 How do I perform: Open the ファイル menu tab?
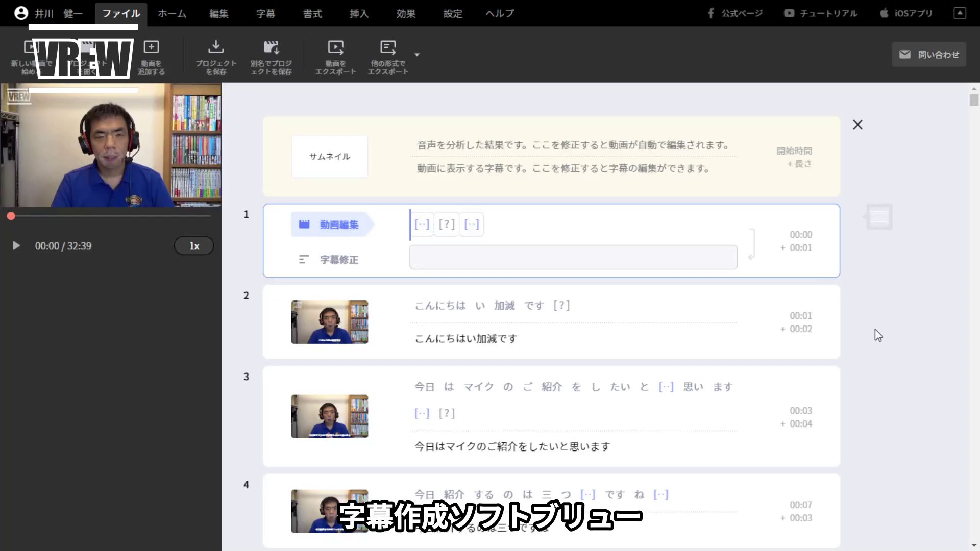pyautogui.click(x=121, y=14)
